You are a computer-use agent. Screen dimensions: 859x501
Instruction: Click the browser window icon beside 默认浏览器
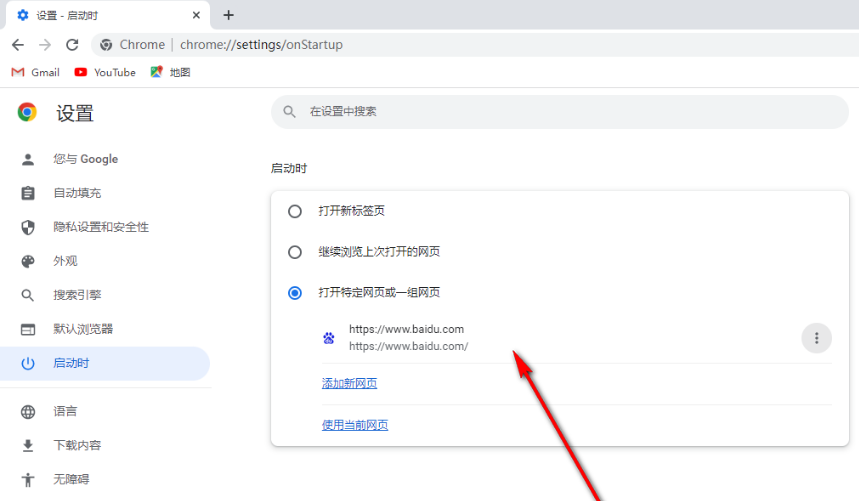[27, 329]
